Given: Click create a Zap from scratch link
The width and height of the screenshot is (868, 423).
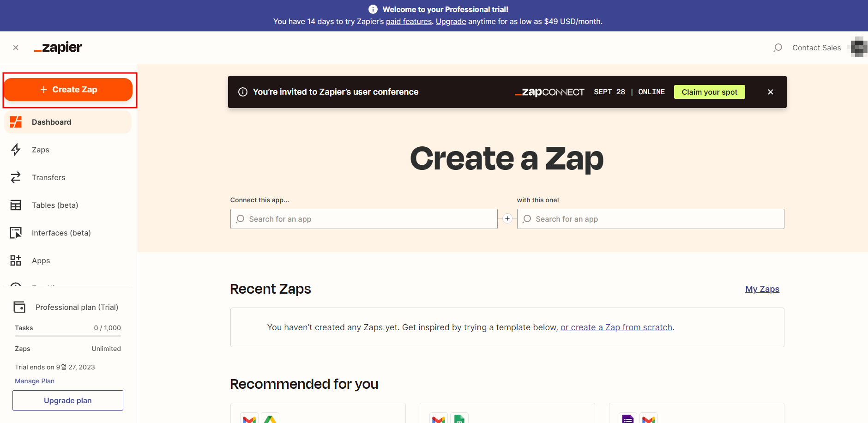Looking at the screenshot, I should coord(616,327).
